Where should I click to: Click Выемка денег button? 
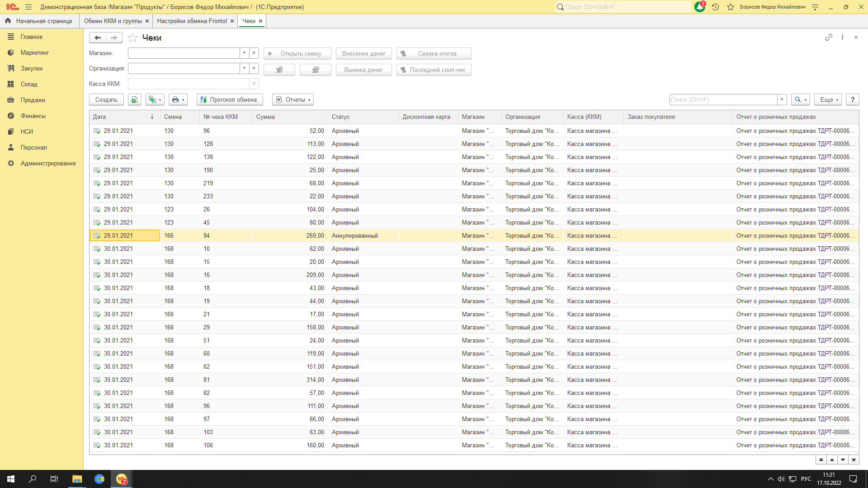364,70
